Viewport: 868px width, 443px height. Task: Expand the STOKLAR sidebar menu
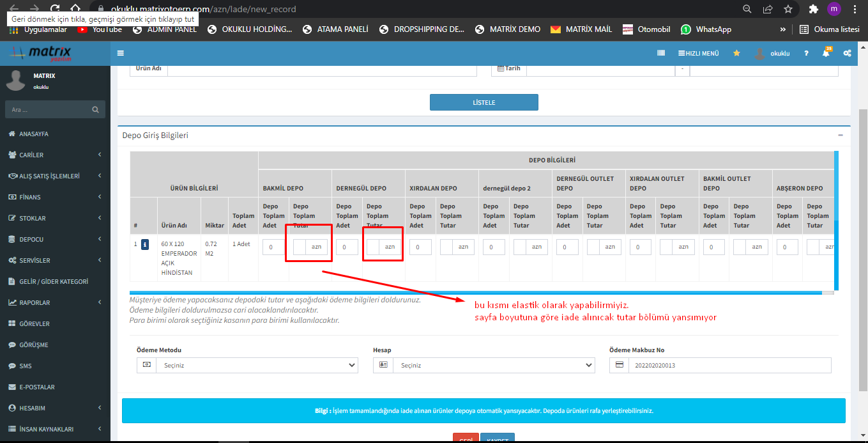(55, 218)
